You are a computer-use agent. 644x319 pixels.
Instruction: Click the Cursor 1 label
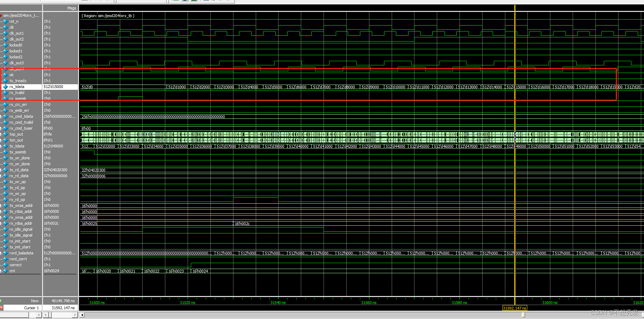coord(31,308)
